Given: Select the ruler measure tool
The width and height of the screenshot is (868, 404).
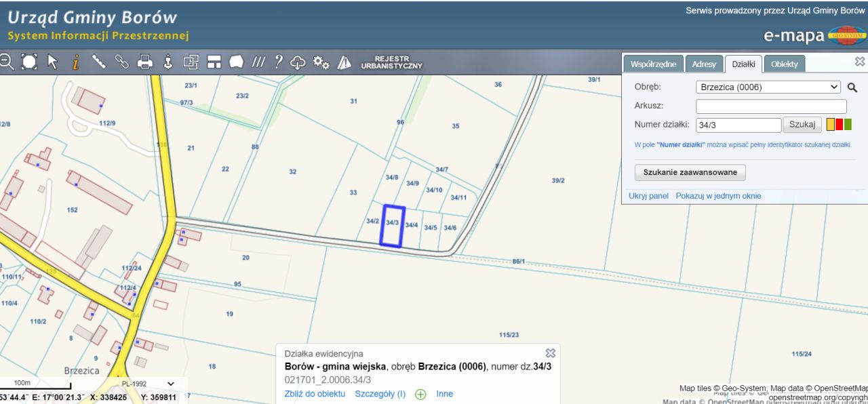Looking at the screenshot, I should pyautogui.click(x=98, y=62).
